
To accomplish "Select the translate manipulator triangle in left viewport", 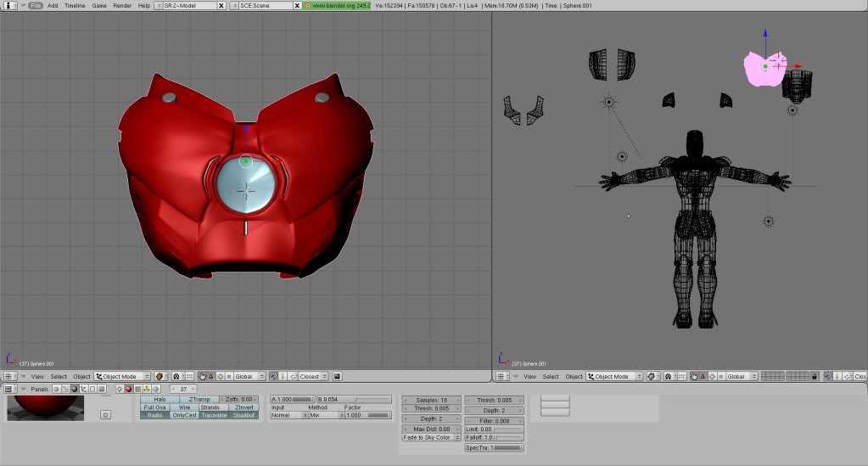I will (210, 376).
